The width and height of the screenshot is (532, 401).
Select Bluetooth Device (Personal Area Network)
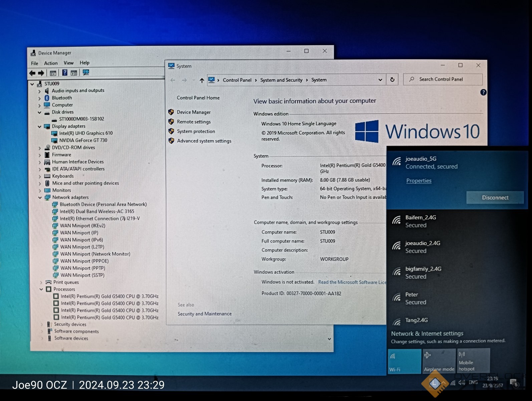click(x=103, y=204)
